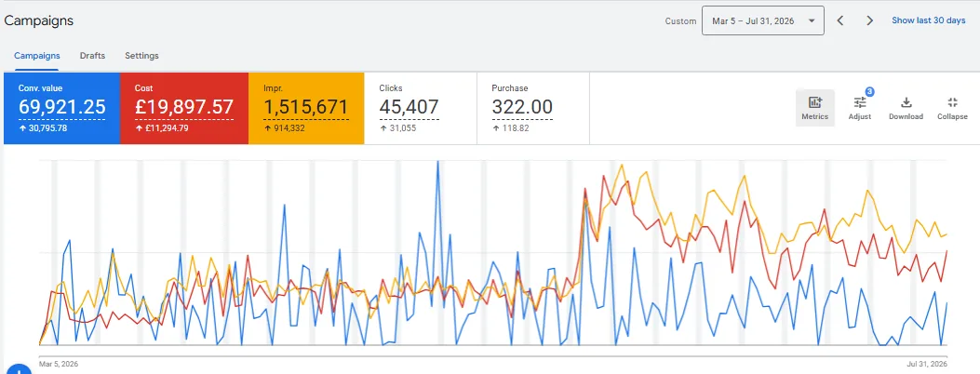
Task: Click the Campaigns page heading
Action: [x=39, y=20]
